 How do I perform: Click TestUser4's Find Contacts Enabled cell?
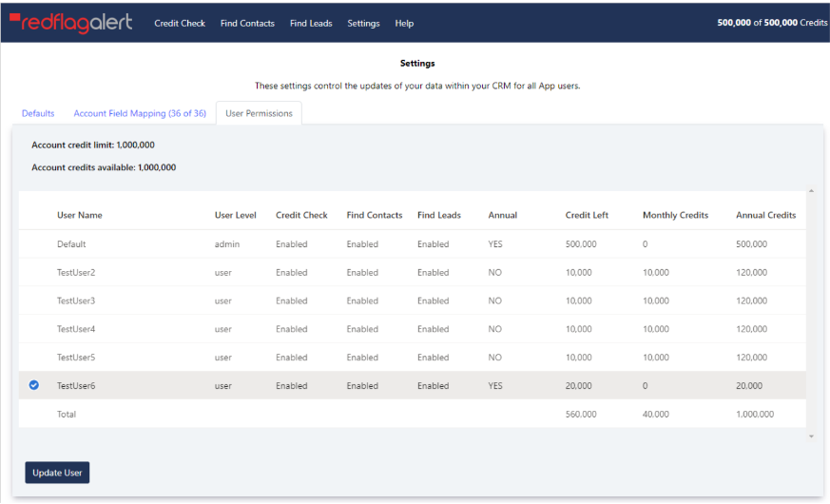[362, 329]
